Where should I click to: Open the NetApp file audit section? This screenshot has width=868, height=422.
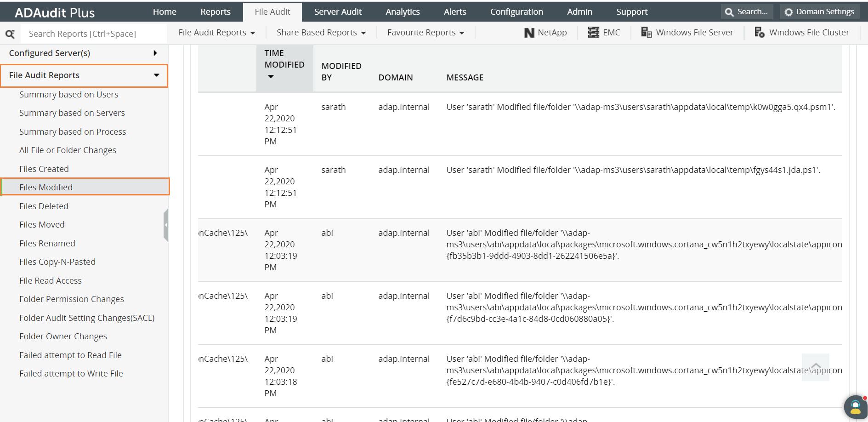point(545,32)
